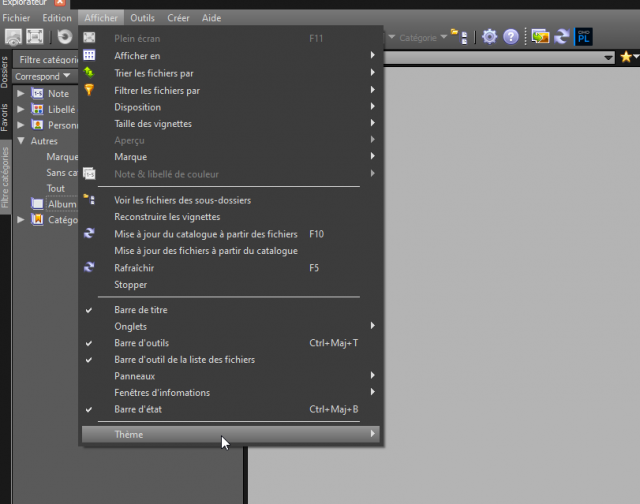Click the blue refresh arrows toolbar icon
The height and width of the screenshot is (504, 640).
click(x=562, y=37)
